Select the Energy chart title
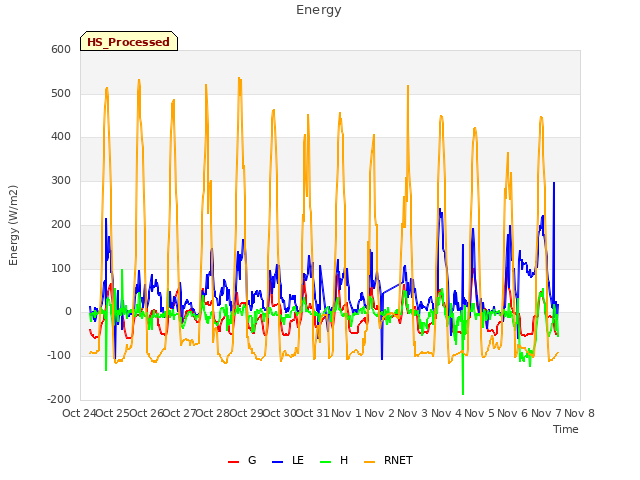Viewport: 640px width, 480px height. [319, 10]
